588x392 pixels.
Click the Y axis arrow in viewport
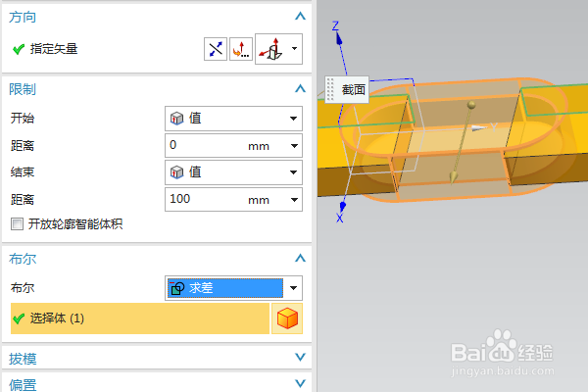click(478, 128)
